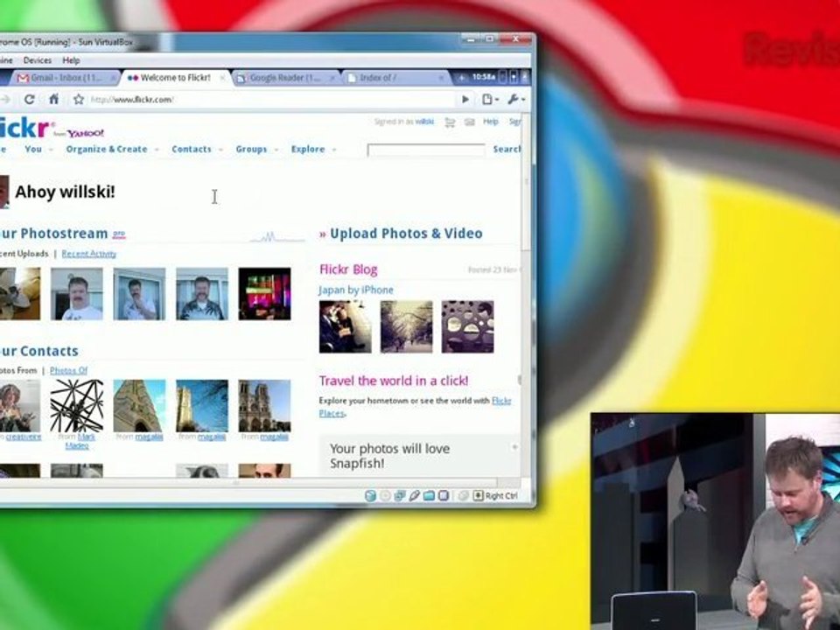
Task: Expand the You menu arrow
Action: pyautogui.click(x=51, y=150)
